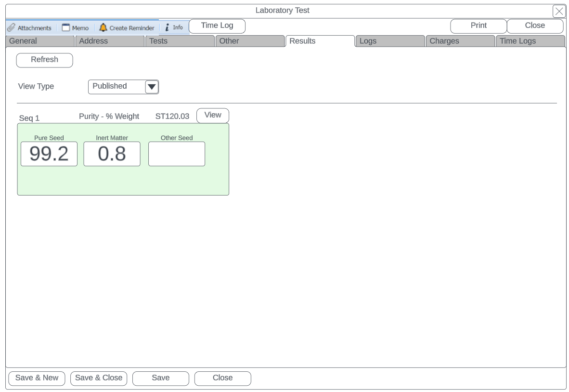The height and width of the screenshot is (392, 569).
Task: Open the Info toolbar item
Action: (174, 27)
